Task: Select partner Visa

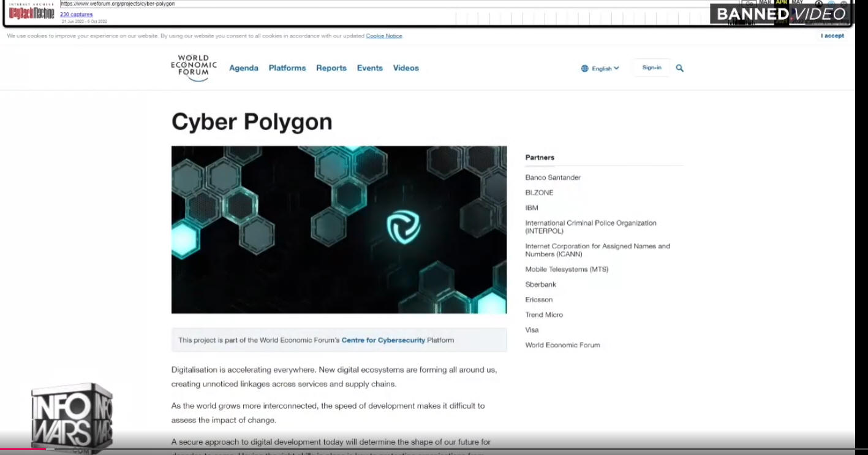Action: [532, 330]
